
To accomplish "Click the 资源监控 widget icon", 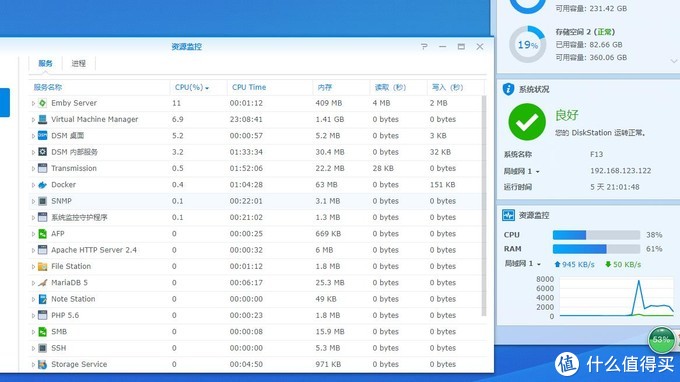I will click(508, 215).
